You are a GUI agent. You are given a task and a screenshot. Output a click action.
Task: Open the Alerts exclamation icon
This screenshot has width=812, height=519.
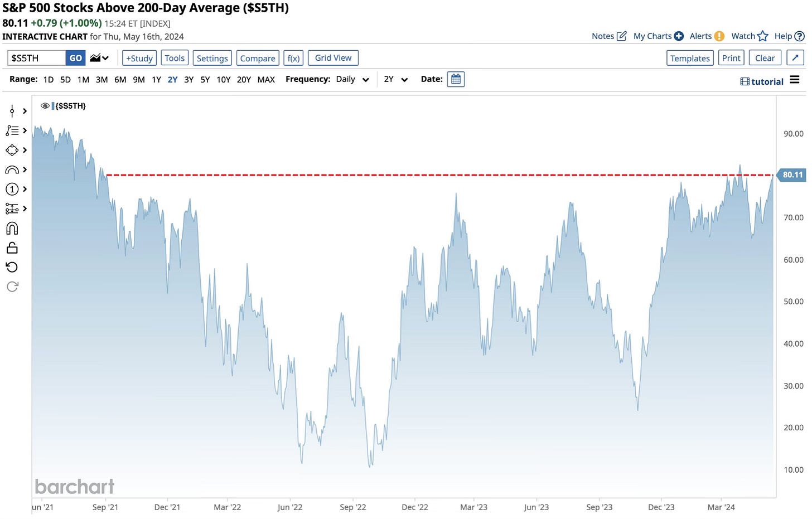pos(719,36)
